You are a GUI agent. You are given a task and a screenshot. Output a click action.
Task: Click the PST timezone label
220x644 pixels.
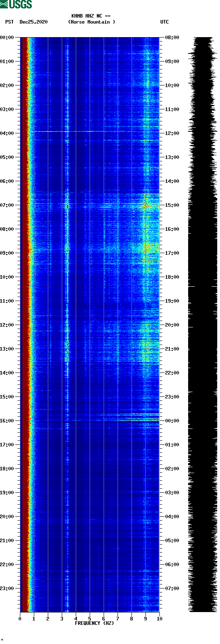(x=10, y=22)
